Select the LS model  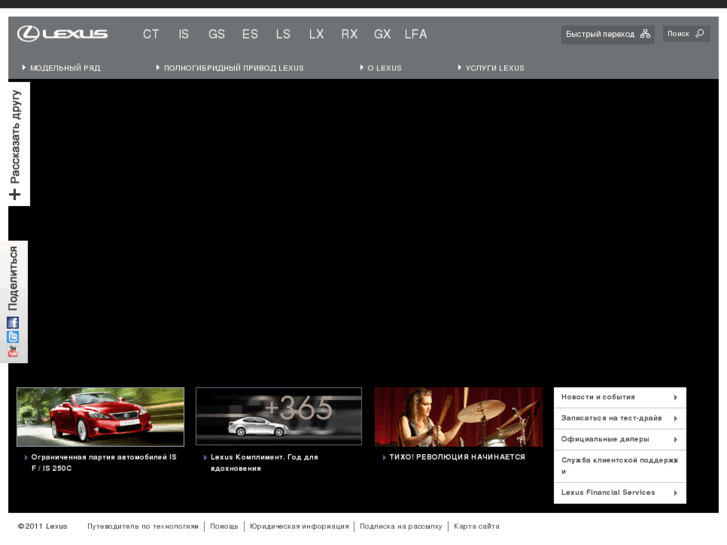coord(283,34)
